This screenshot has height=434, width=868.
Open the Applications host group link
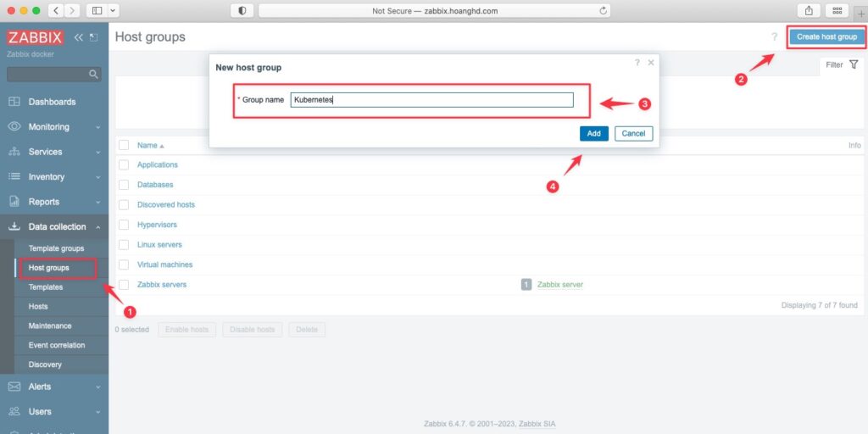[x=157, y=165]
